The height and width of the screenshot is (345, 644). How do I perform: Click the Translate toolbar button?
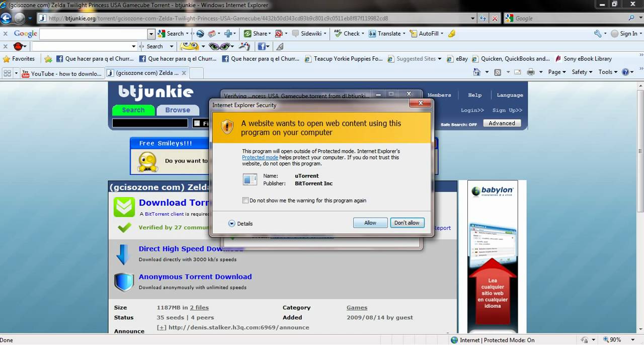(x=386, y=34)
